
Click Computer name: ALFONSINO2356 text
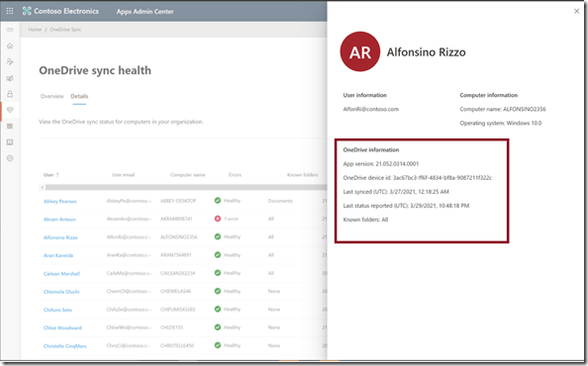(x=503, y=109)
